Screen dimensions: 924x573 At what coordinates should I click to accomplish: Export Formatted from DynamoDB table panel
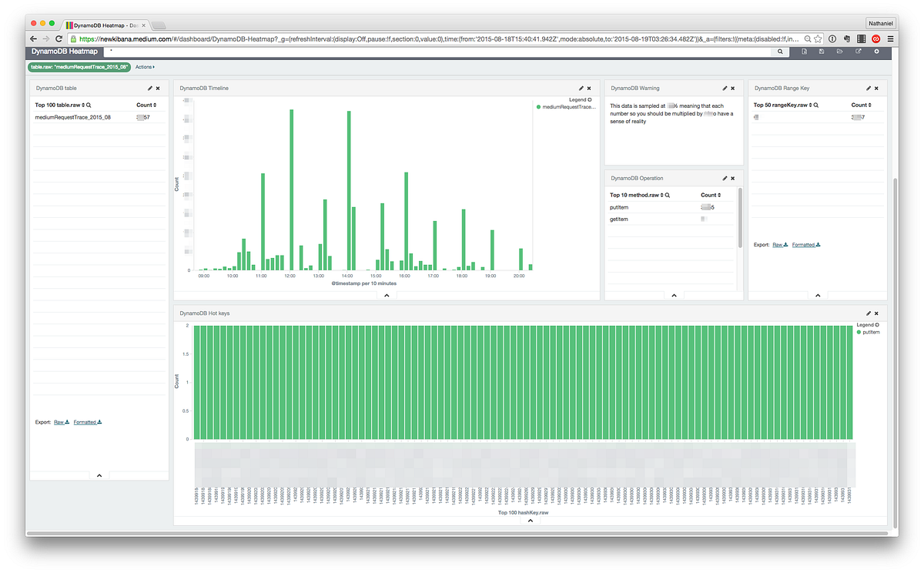point(88,422)
